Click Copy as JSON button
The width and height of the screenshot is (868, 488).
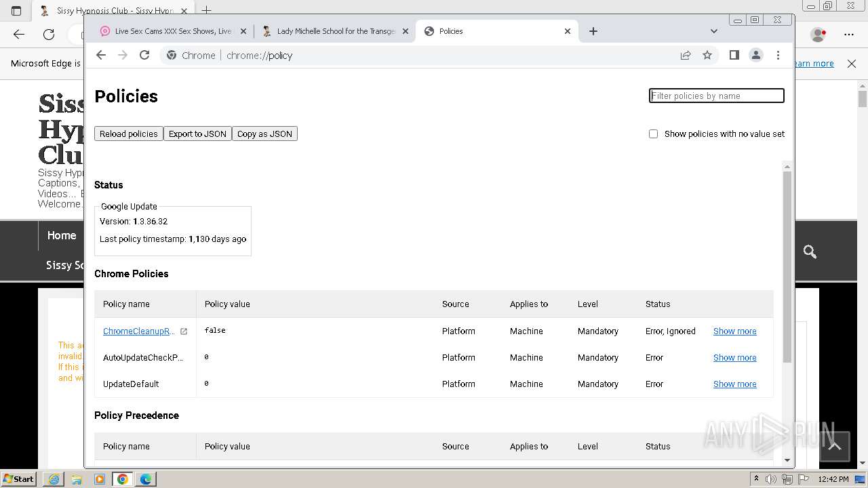[264, 134]
